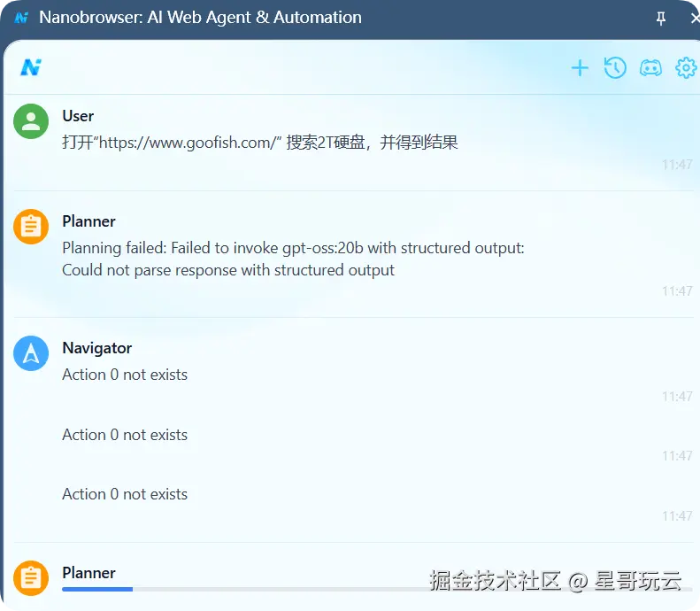Image resolution: width=700 pixels, height=611 pixels.
Task: Pin the Nanobrowser side panel
Action: [x=661, y=18]
